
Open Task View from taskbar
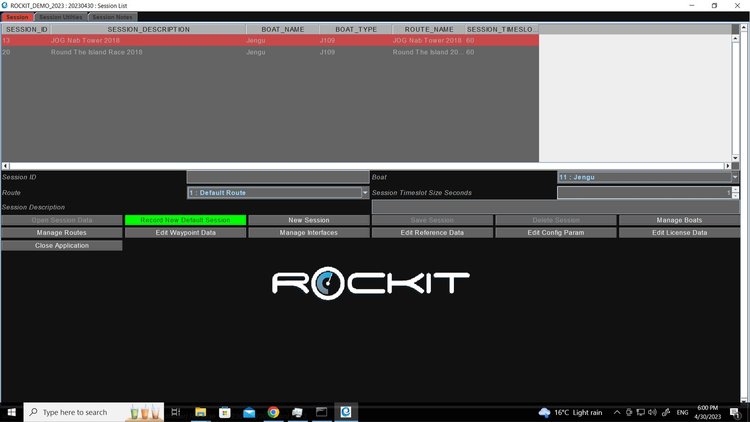coord(176,412)
